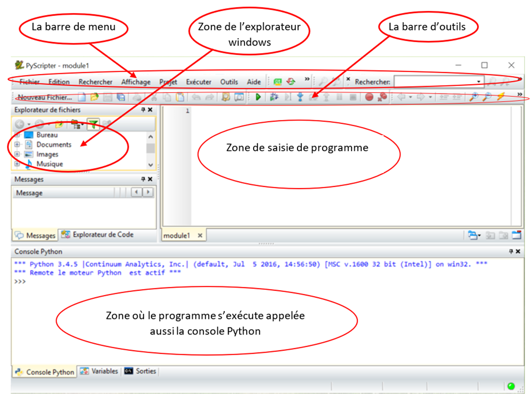Click the lightning bolt toolbar icon
This screenshot has width=532, height=402.
[500, 97]
